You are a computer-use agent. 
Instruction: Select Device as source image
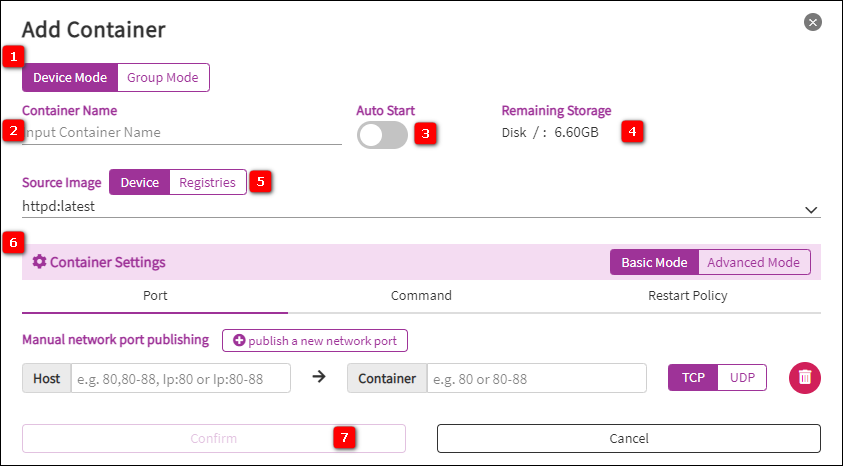point(139,182)
